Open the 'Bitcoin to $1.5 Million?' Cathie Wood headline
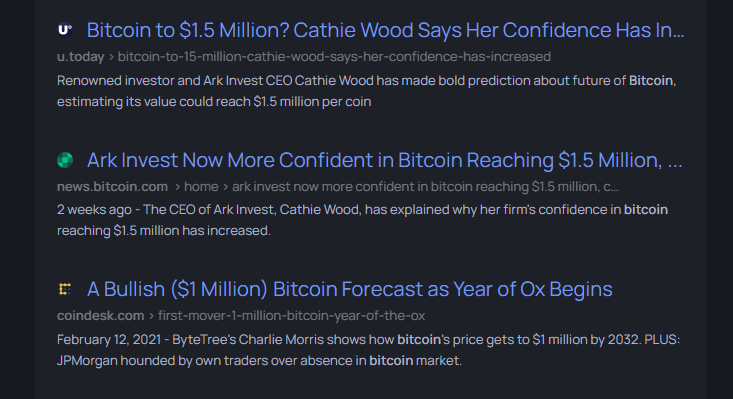This screenshot has width=733, height=399. pos(385,30)
